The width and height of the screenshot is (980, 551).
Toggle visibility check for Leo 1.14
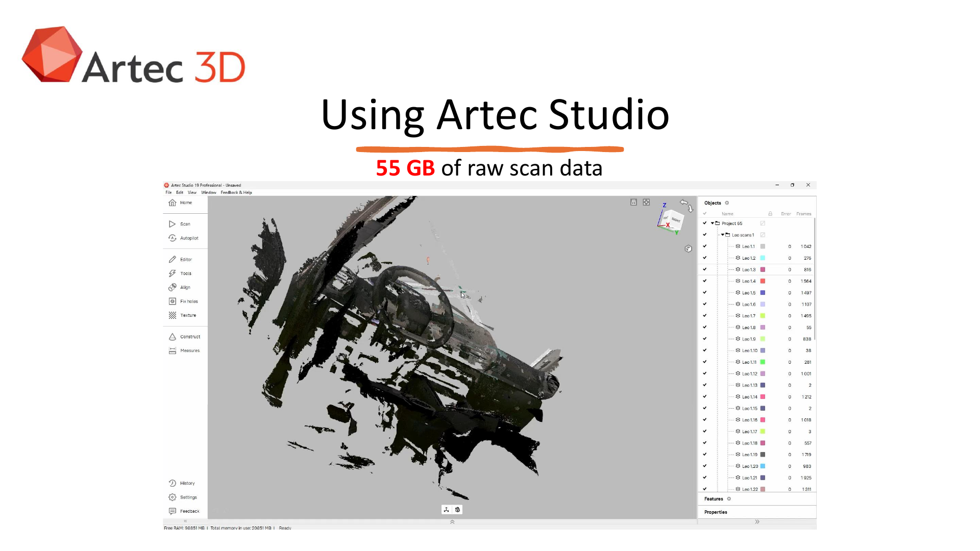click(705, 396)
